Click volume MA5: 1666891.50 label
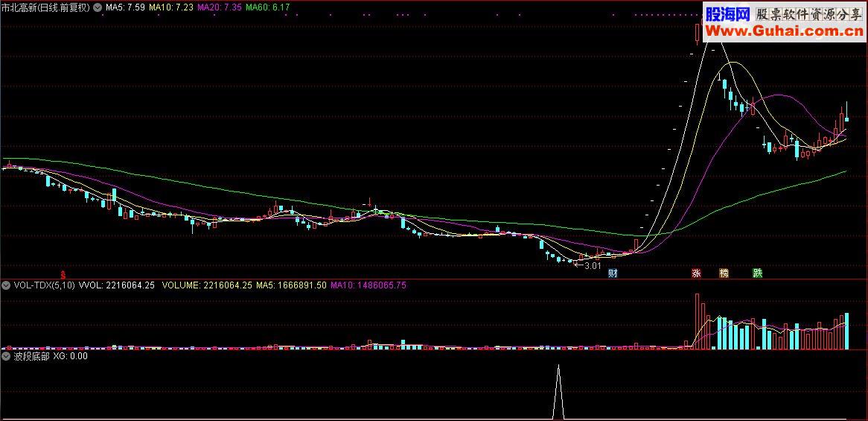868x421 pixels. [292, 286]
